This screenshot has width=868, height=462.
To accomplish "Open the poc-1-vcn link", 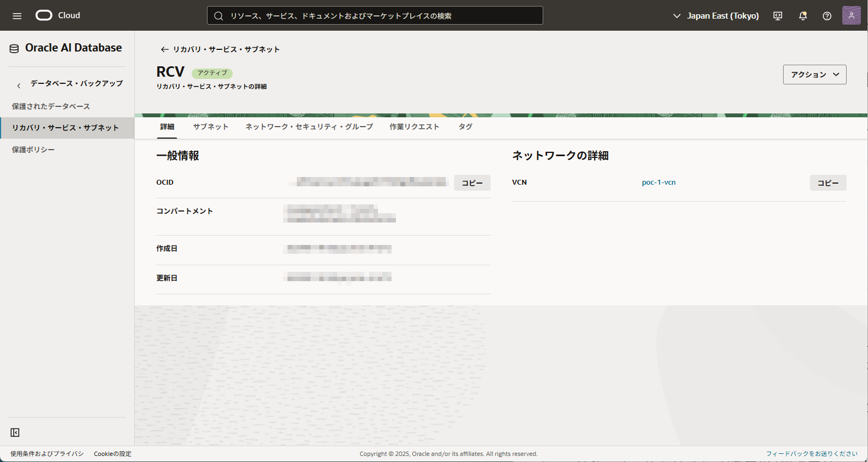I will click(x=658, y=182).
